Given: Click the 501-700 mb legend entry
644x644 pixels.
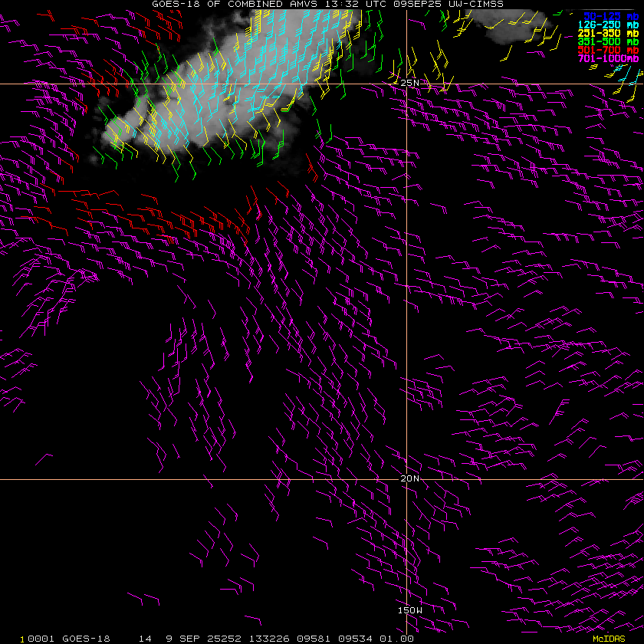Looking at the screenshot, I should click(x=608, y=50).
